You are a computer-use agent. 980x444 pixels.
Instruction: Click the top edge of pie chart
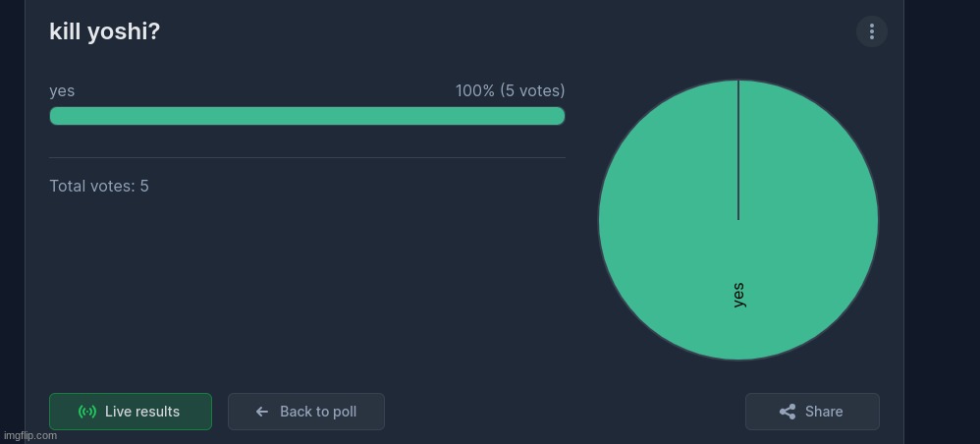tap(738, 80)
